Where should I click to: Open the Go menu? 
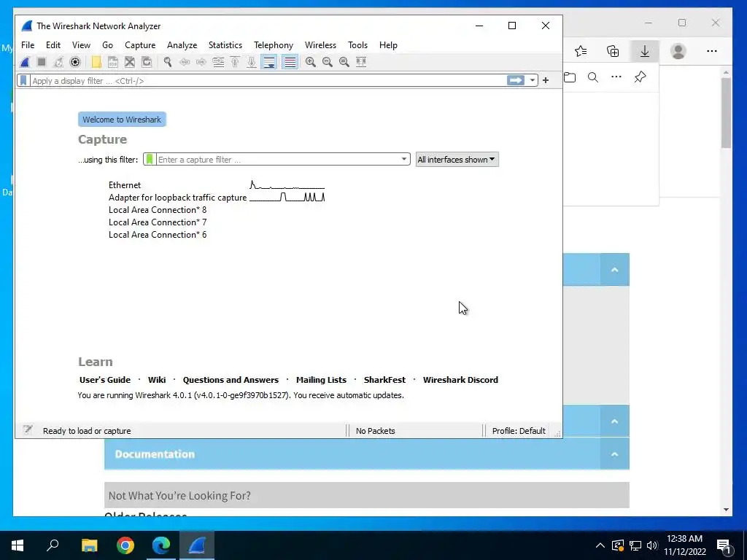pyautogui.click(x=108, y=44)
